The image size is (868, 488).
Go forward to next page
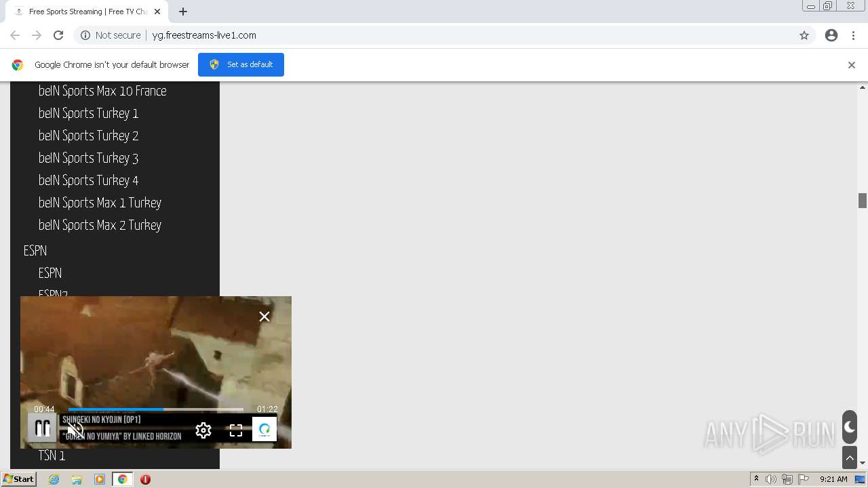point(37,35)
